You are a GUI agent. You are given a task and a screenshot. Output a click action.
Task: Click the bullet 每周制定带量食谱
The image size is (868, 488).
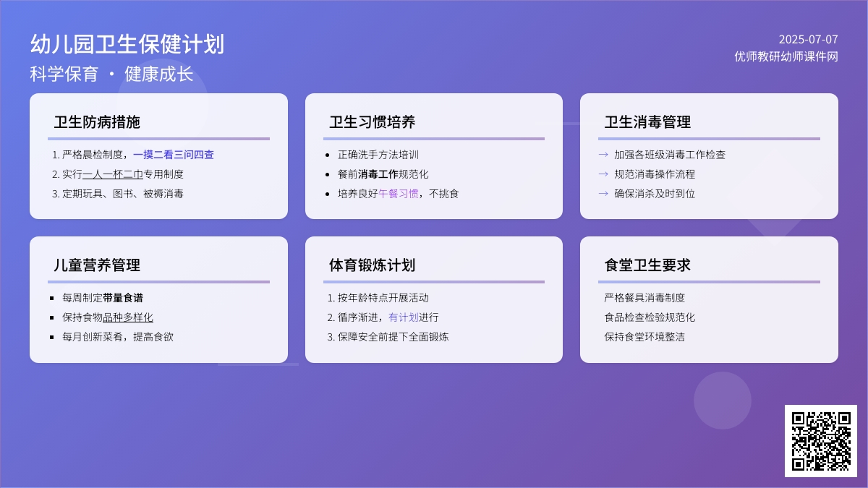[x=103, y=298]
